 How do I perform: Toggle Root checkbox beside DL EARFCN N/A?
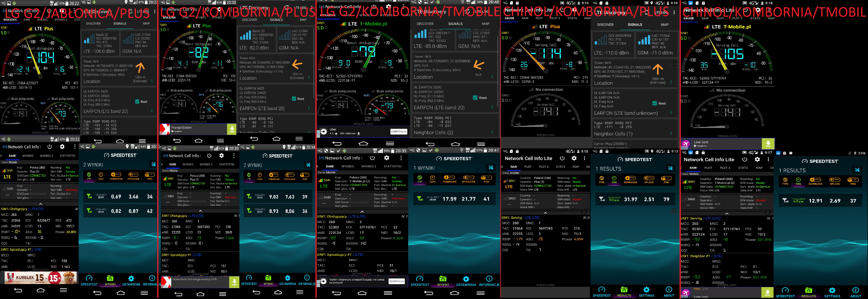coord(654,103)
